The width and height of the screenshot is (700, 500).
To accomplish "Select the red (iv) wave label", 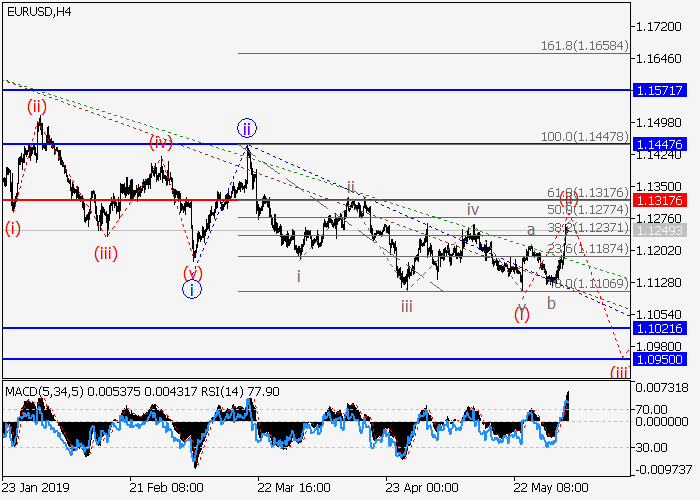I will [x=161, y=142].
